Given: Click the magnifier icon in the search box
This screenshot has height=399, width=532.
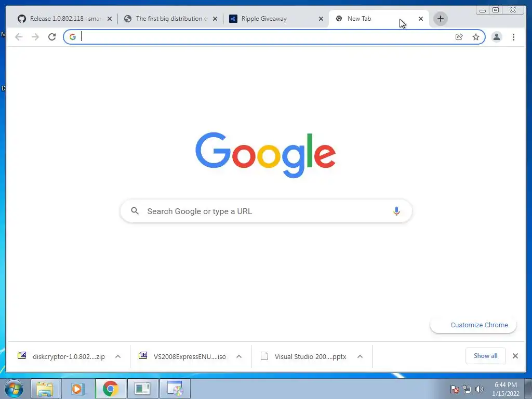Looking at the screenshot, I should pos(135,211).
